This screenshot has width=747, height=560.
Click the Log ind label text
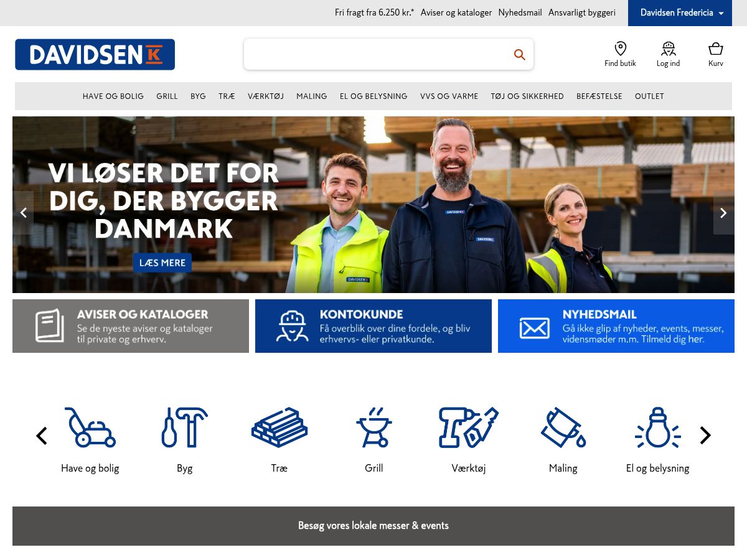click(x=669, y=63)
